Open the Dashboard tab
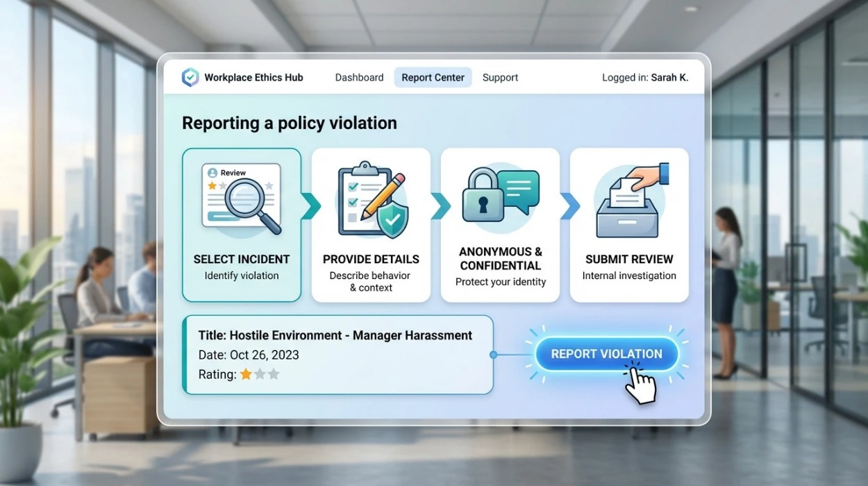868x486 pixels. pyautogui.click(x=359, y=78)
